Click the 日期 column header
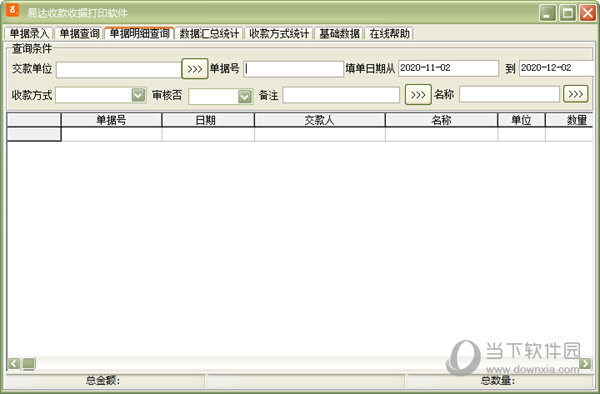Viewport: 600px width, 394px height. coord(208,120)
